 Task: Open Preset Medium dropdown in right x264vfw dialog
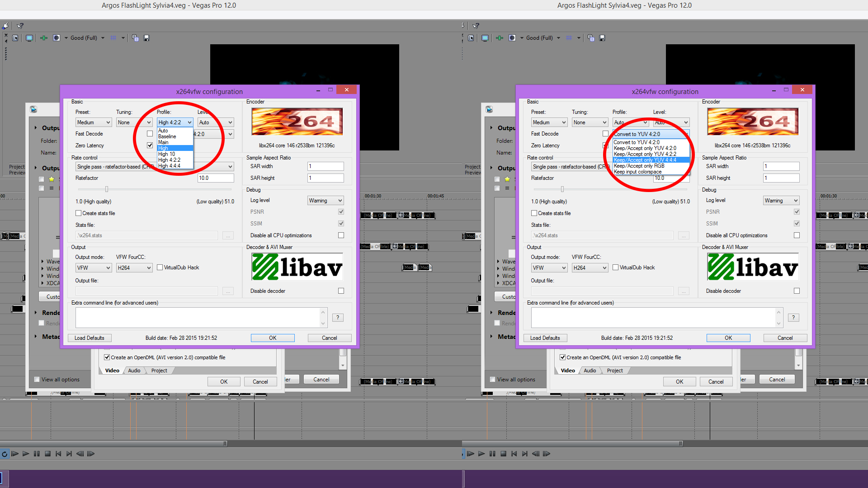point(549,122)
